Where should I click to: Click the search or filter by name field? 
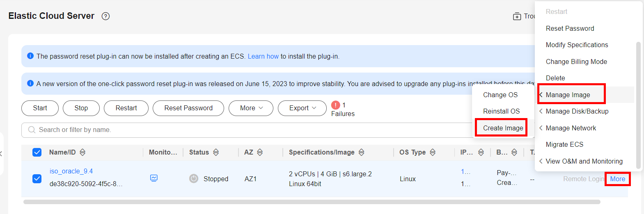246,130
